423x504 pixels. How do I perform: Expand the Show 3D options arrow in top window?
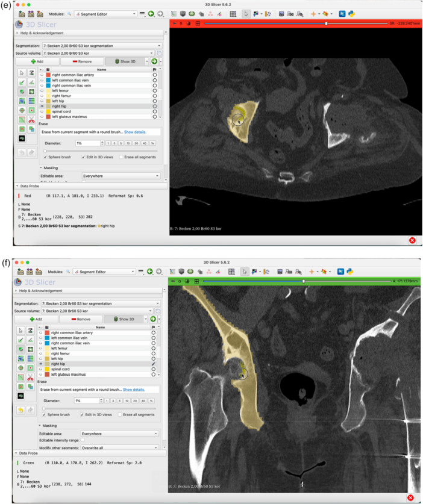pos(146,61)
